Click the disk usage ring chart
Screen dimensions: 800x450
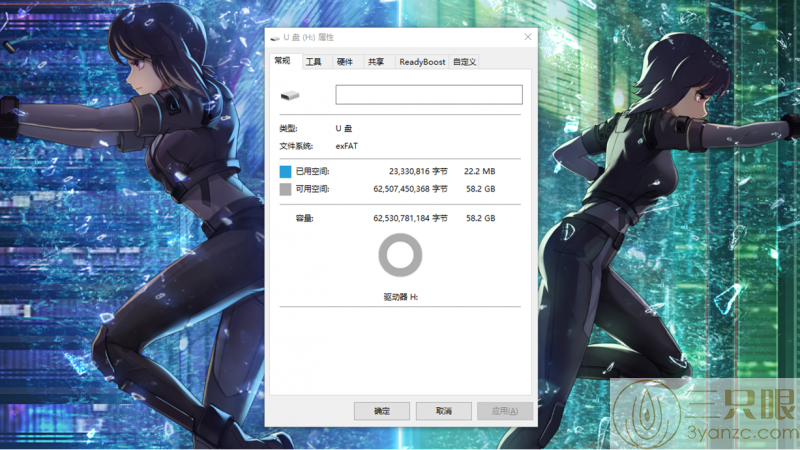coord(400,255)
